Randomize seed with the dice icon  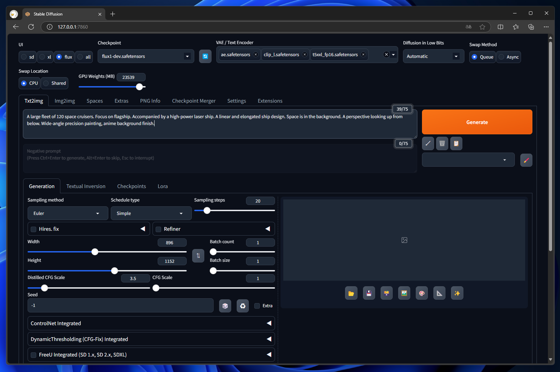click(225, 306)
